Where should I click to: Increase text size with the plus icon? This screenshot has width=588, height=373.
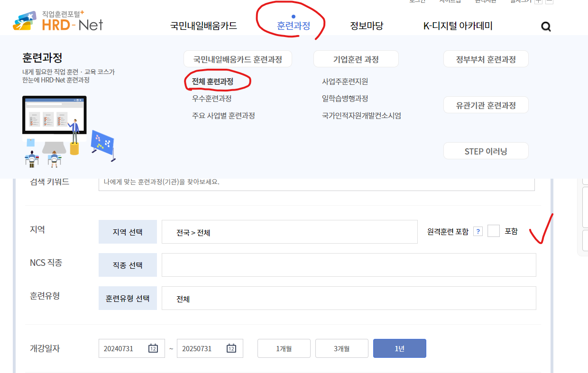[x=538, y=2]
